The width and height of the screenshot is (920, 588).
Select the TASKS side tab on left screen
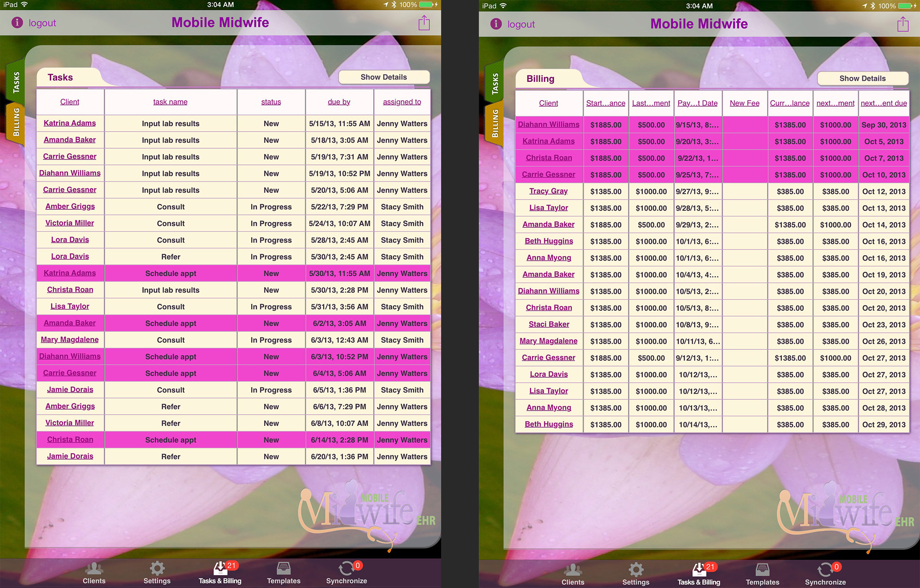pos(16,82)
